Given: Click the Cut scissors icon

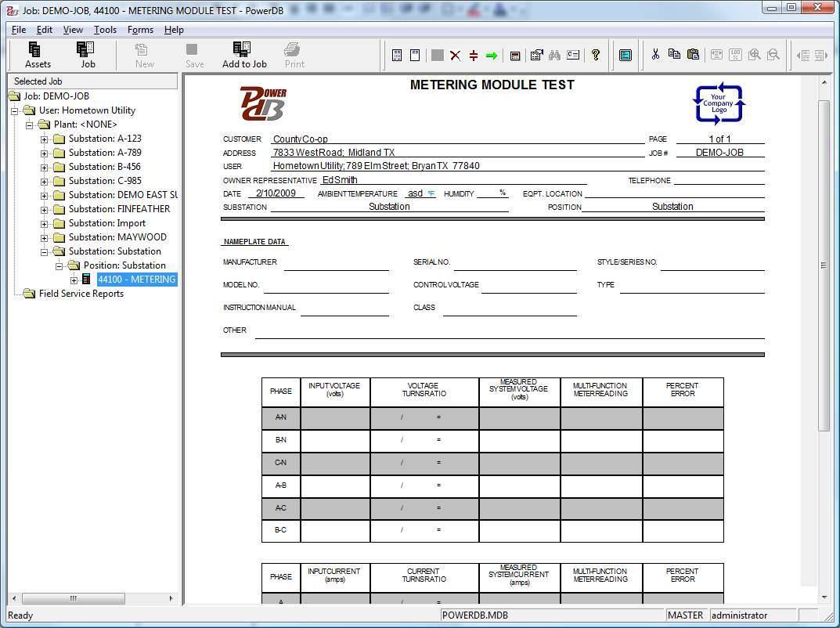Looking at the screenshot, I should point(657,55).
